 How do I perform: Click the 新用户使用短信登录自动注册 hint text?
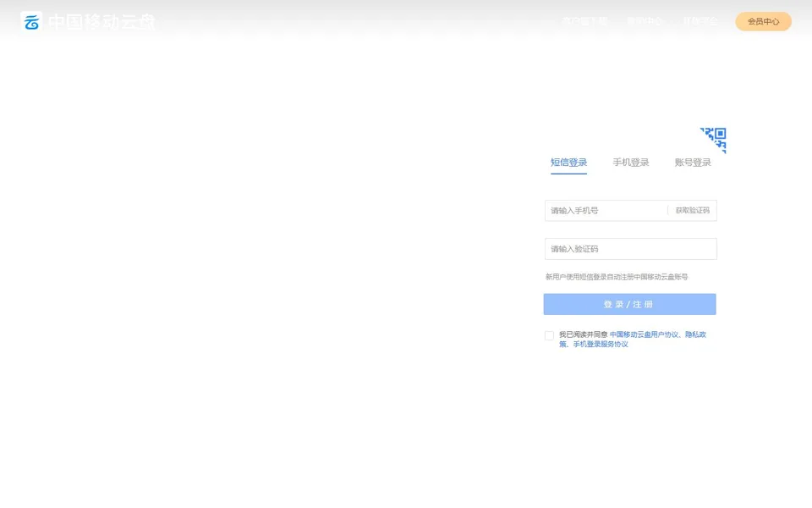(617, 277)
